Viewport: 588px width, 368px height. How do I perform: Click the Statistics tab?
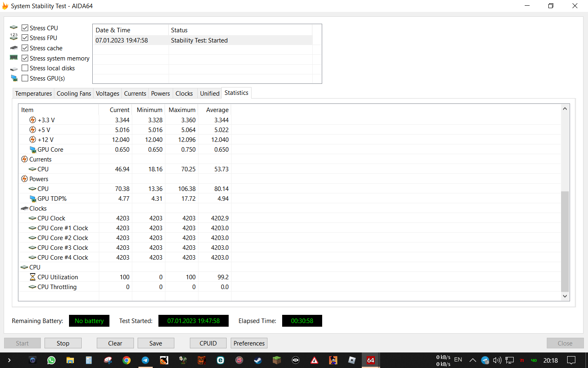tap(236, 93)
